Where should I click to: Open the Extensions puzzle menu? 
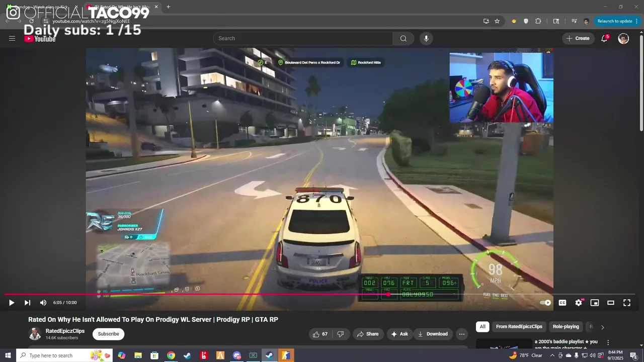click(538, 21)
